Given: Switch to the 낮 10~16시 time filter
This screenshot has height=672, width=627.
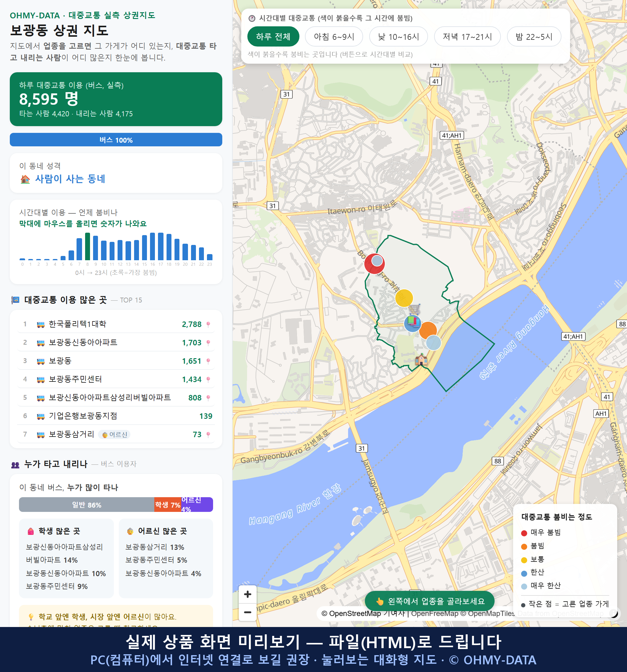Looking at the screenshot, I should (x=399, y=36).
